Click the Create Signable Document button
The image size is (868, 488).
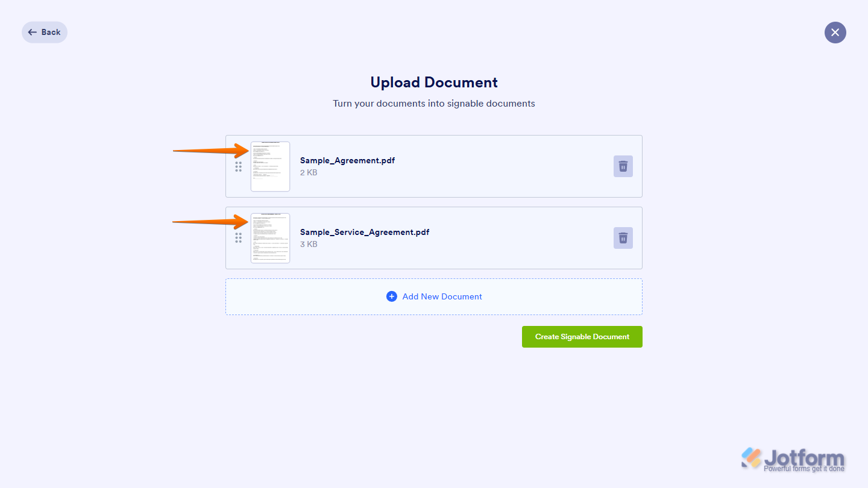pos(582,337)
